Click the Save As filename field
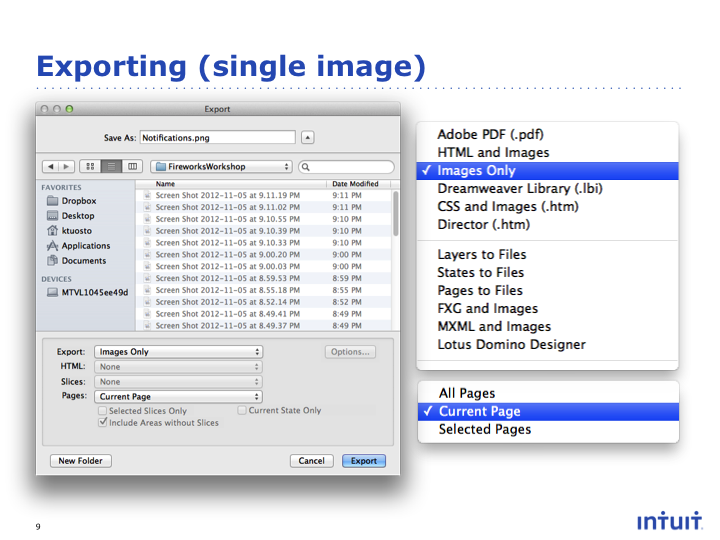The width and height of the screenshot is (720, 540). click(x=217, y=137)
